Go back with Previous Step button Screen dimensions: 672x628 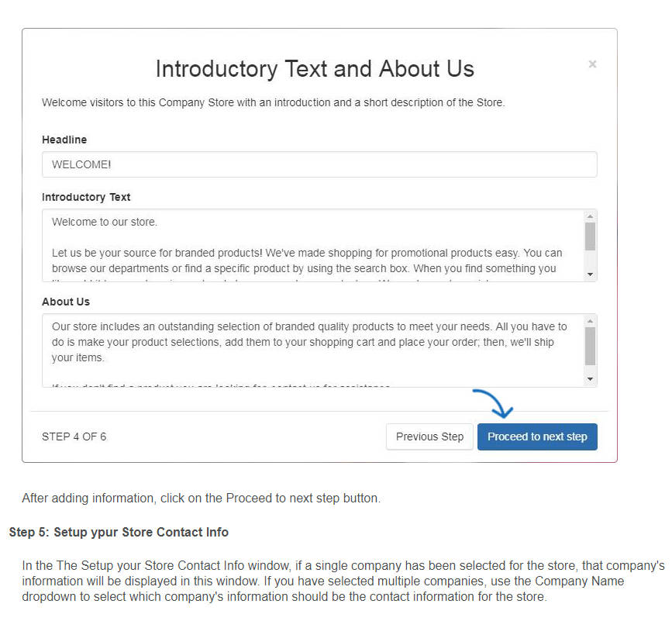point(429,436)
